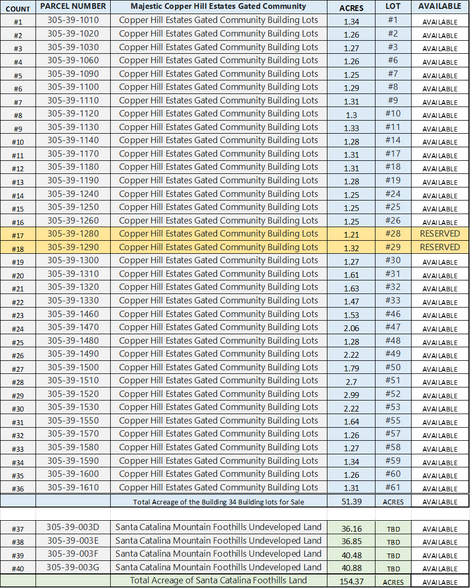Click count cell #24
This screenshot has height=588, width=470.
[18, 328]
